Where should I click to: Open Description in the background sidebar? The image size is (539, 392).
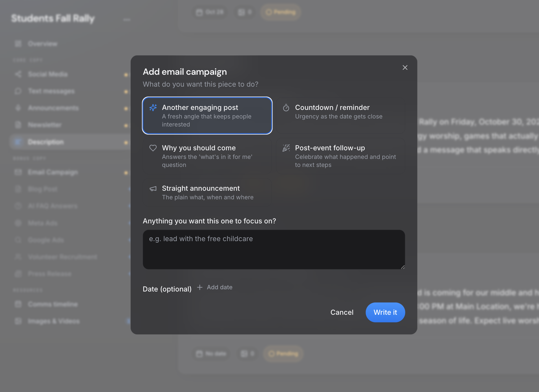point(70,142)
